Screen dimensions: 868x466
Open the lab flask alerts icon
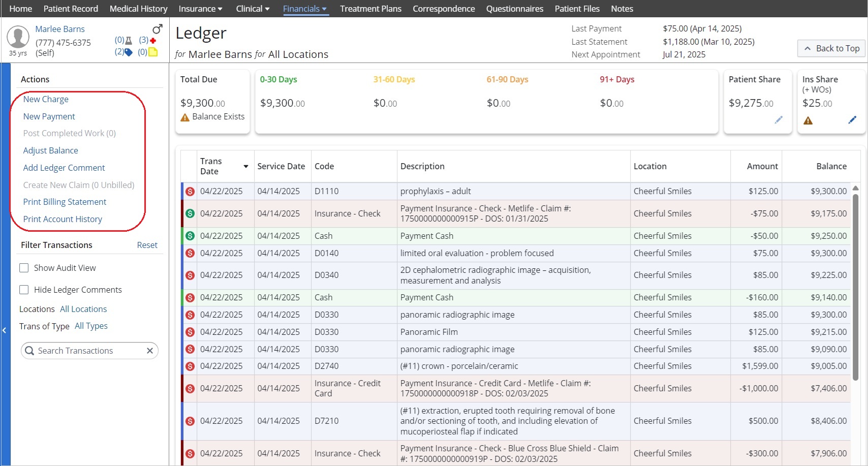click(129, 40)
